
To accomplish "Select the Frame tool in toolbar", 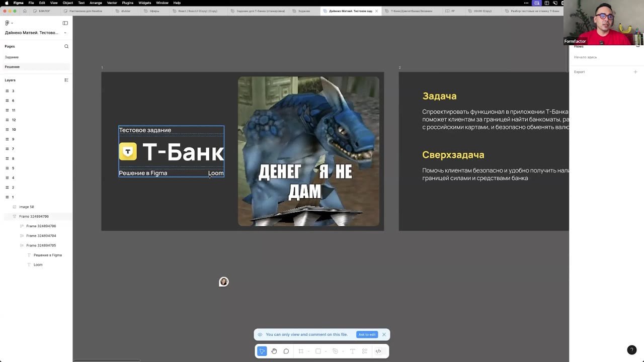I will 301,351.
